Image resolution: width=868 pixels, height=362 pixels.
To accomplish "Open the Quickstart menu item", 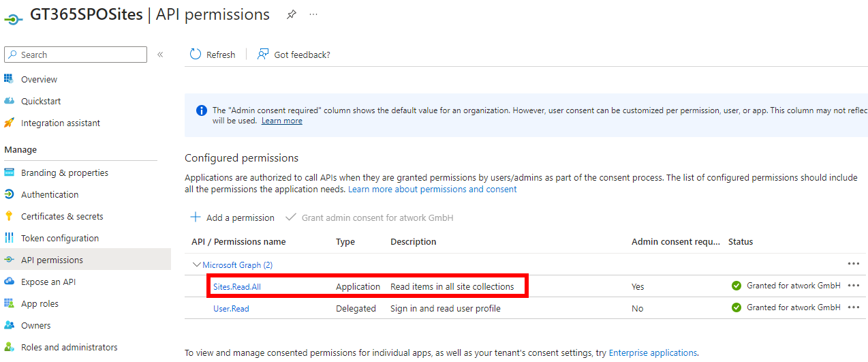I will pyautogui.click(x=41, y=101).
